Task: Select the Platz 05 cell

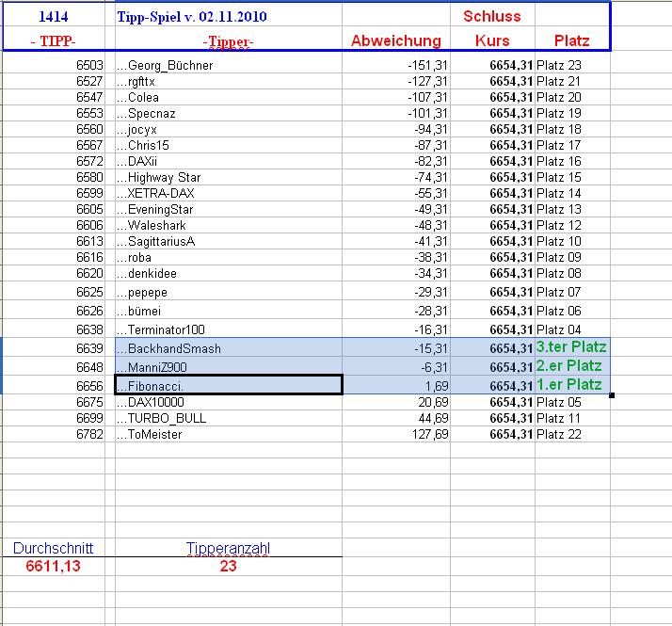Action: pyautogui.click(x=572, y=402)
